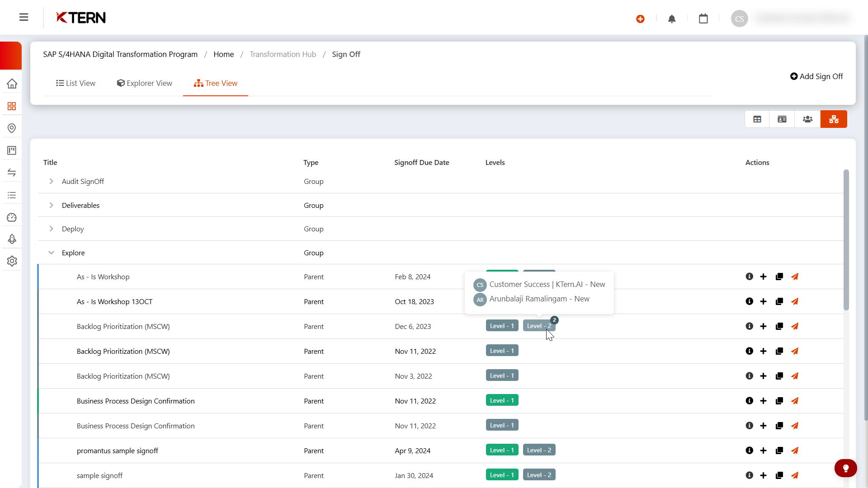Screen dimensions: 868x488
Task: Open the dashboard grid sidebar icon
Action: (12, 106)
